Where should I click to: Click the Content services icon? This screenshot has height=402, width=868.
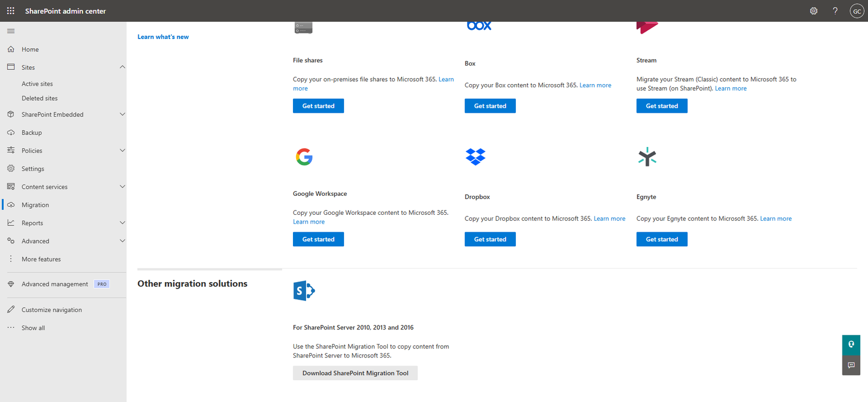[x=11, y=187]
